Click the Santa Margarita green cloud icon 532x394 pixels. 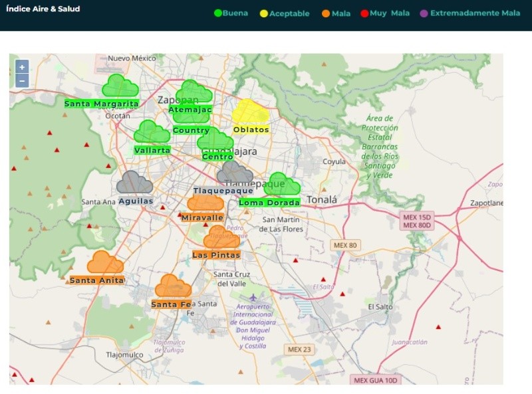point(120,86)
